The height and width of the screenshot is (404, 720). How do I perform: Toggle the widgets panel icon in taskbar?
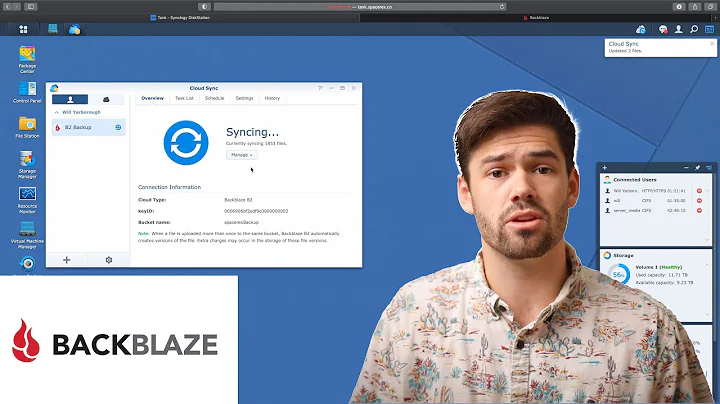coord(709,29)
